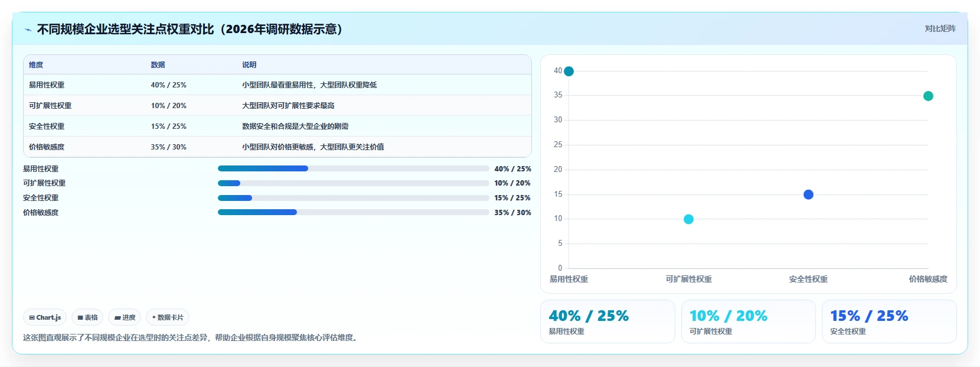Click the 易用性权重 data point at 40

[569, 71]
